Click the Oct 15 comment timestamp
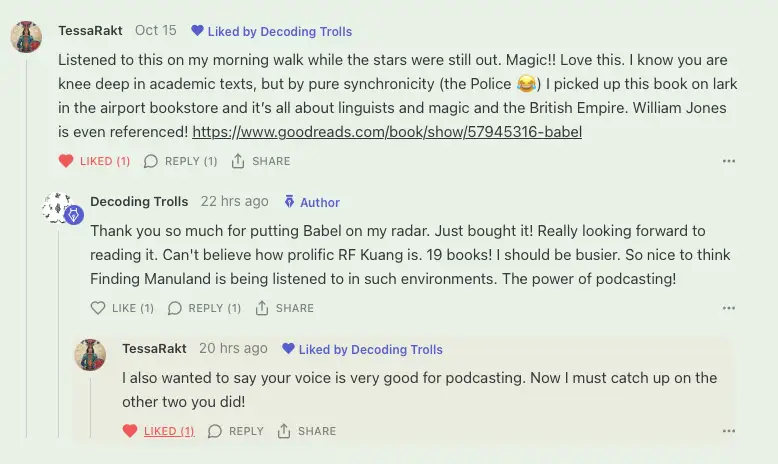Viewport: 778px width, 464px height. click(155, 31)
